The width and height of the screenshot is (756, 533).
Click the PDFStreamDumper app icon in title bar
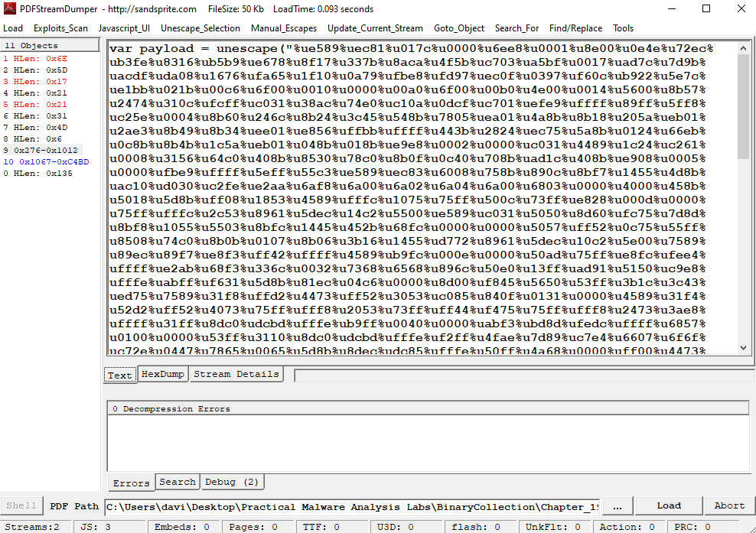9,8
